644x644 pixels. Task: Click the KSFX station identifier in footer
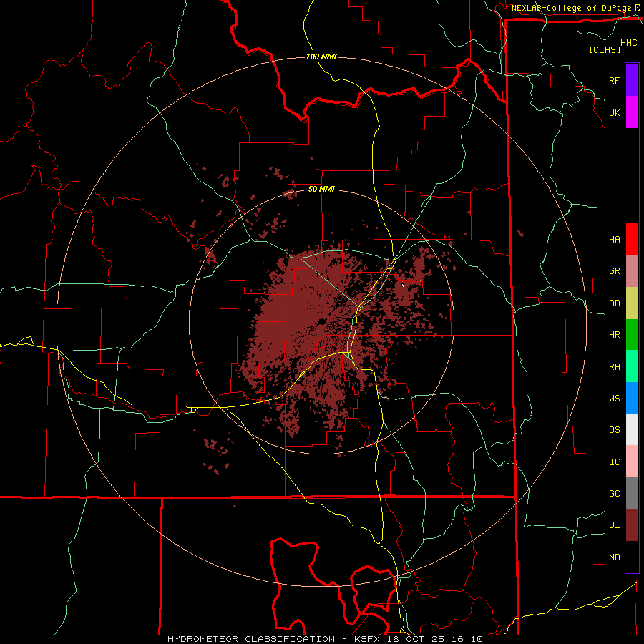[x=369, y=639]
